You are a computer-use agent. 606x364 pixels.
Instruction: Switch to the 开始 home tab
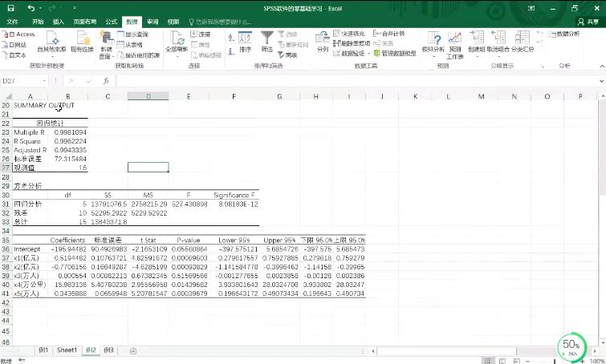pyautogui.click(x=38, y=22)
